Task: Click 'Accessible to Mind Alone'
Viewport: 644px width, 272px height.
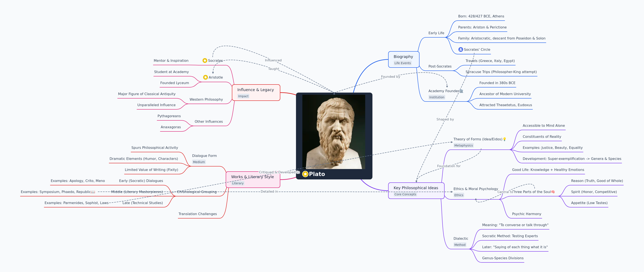Action: click(544, 125)
